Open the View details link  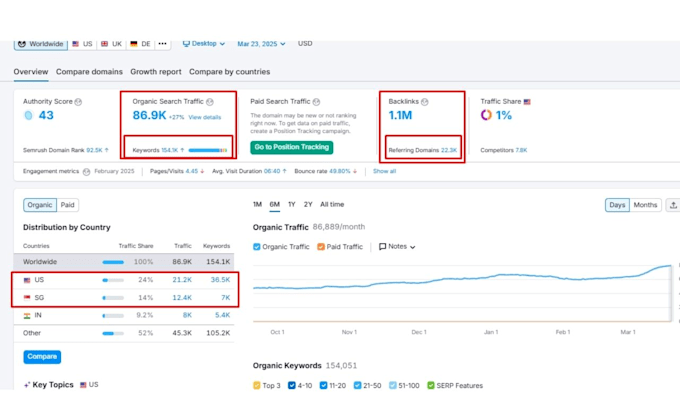click(x=205, y=118)
